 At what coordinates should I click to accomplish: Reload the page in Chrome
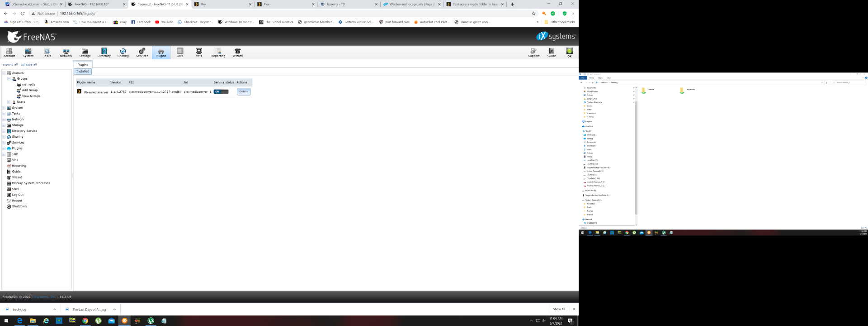point(23,14)
